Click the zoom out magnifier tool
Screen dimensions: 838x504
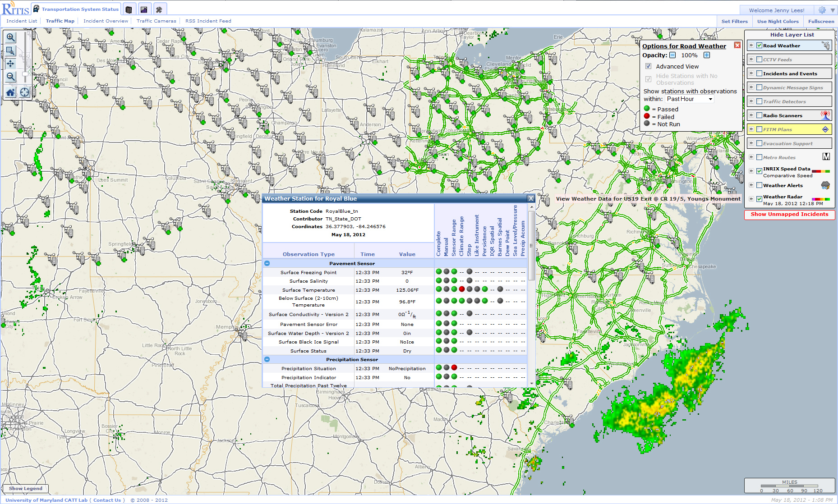pos(10,77)
